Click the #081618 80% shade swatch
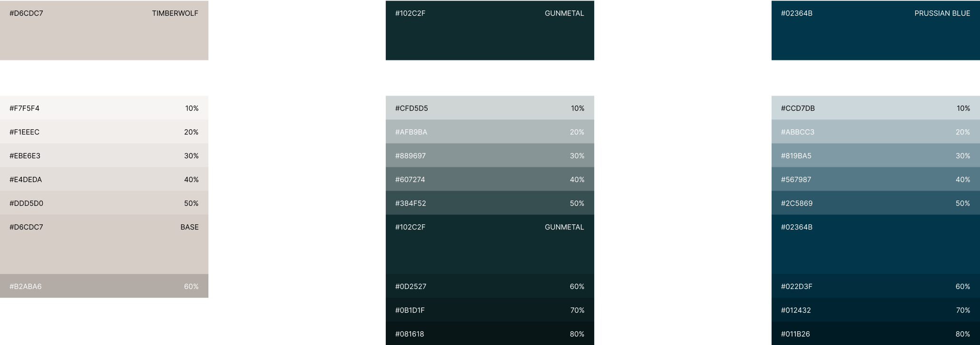This screenshot has width=980, height=345. (x=490, y=333)
